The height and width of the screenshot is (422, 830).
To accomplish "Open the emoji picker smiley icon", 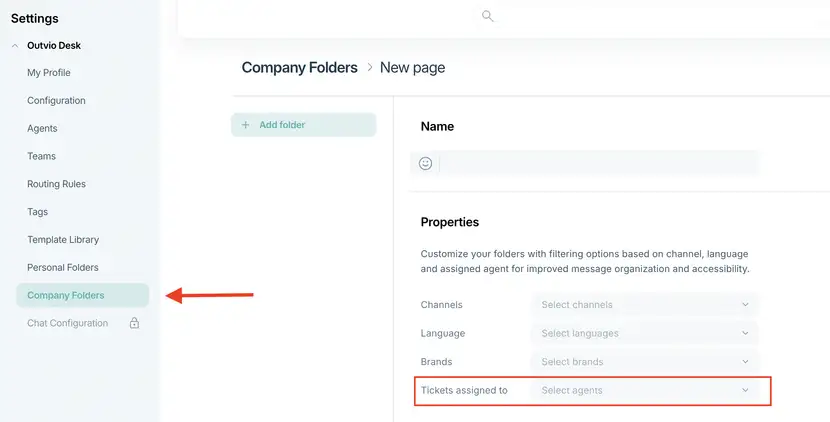I will 426,163.
